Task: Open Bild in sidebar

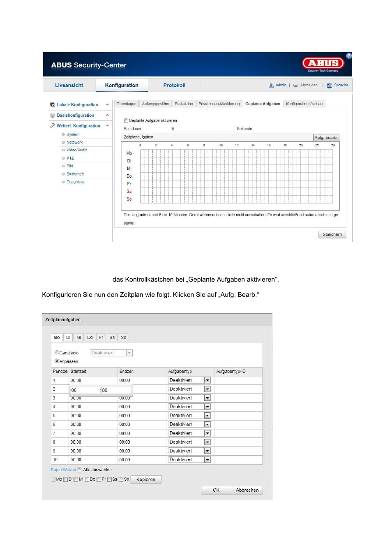Action: [70, 166]
